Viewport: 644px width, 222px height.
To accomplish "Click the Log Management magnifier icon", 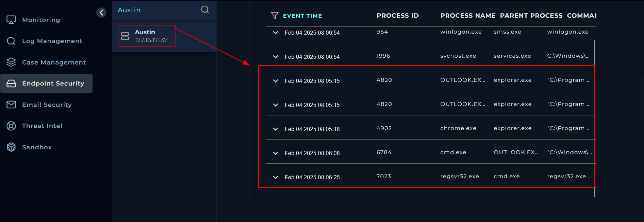I will tap(11, 41).
